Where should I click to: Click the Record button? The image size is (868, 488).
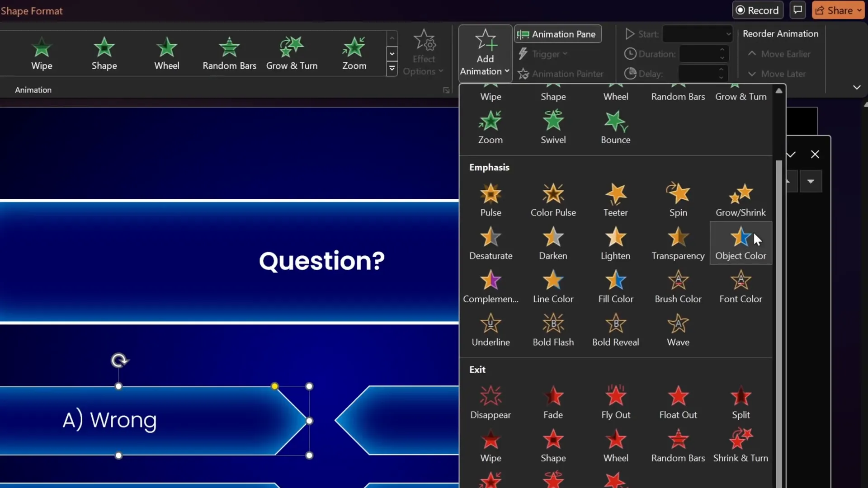pyautogui.click(x=758, y=10)
